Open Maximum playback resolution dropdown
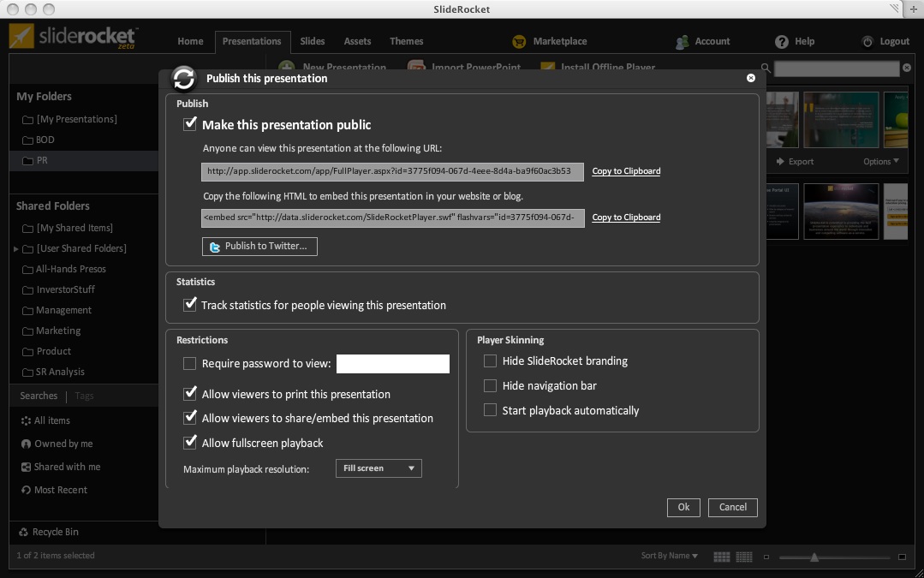 pos(379,468)
